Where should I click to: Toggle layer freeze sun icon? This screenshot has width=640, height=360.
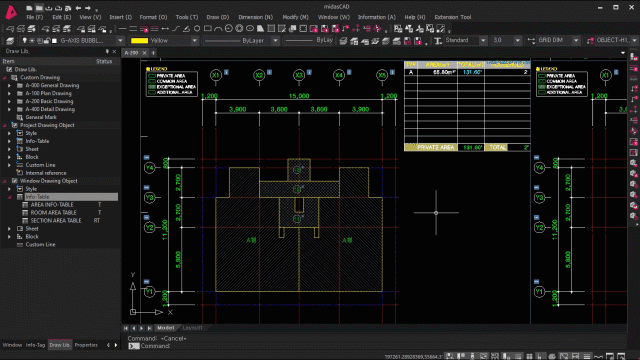pyautogui.click(x=32, y=40)
